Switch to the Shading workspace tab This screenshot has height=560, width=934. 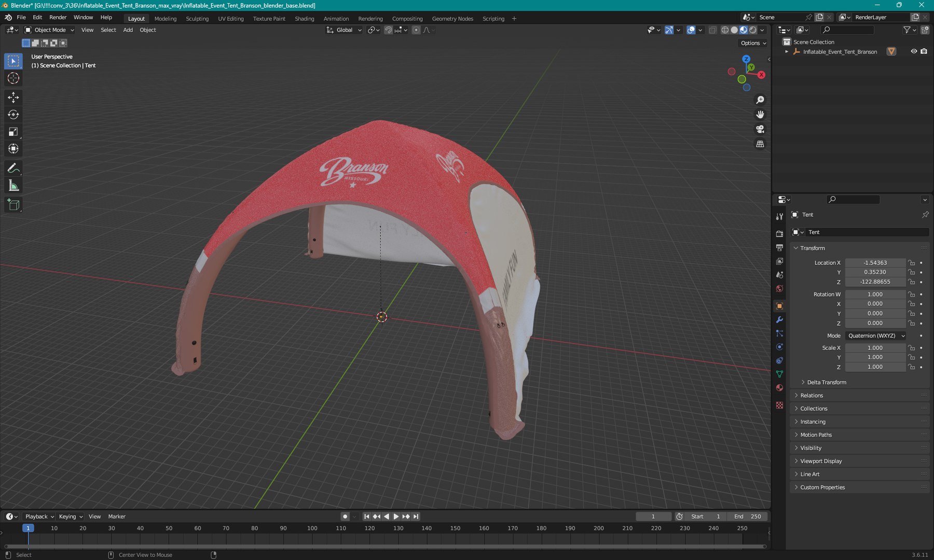click(x=305, y=19)
